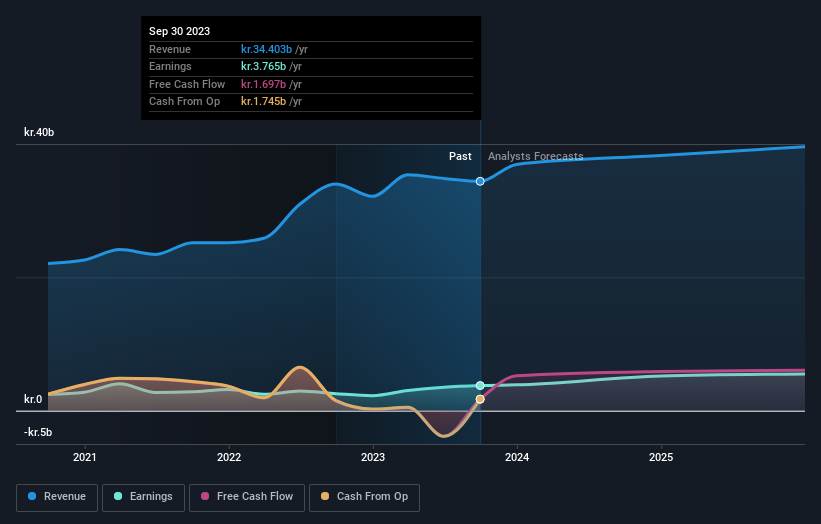
Task: Click the kr.1.697b free cash flow value
Action: pyautogui.click(x=263, y=84)
